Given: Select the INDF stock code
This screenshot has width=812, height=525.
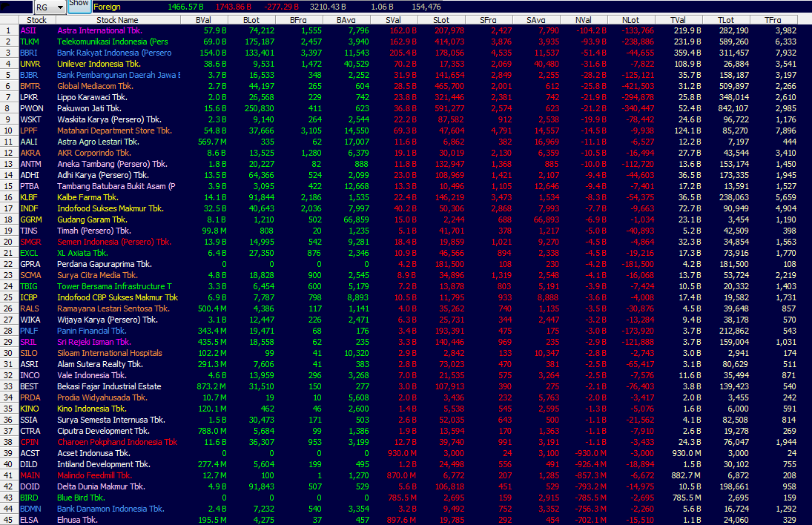Looking at the screenshot, I should [29, 208].
